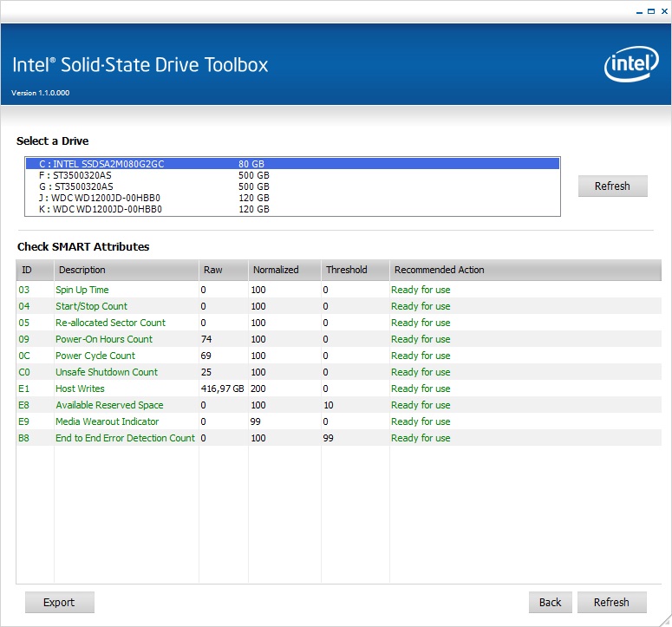This screenshot has width=672, height=627.
Task: Click the Threshold value 10 for Available Reserved Space
Action: click(329, 405)
